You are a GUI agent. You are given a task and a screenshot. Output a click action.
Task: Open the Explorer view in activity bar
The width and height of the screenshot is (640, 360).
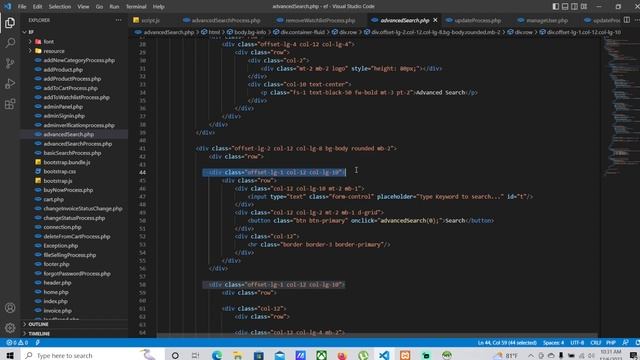[x=10, y=23]
